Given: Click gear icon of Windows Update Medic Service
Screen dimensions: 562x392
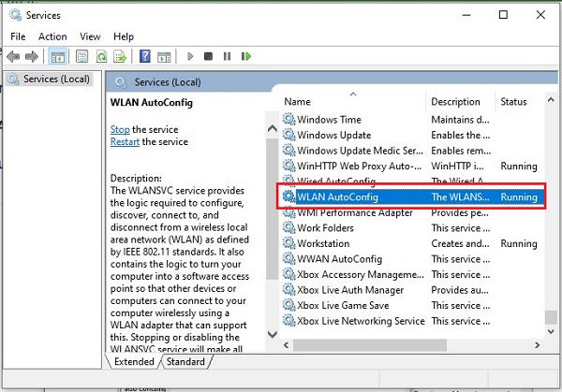Looking at the screenshot, I should (288, 151).
